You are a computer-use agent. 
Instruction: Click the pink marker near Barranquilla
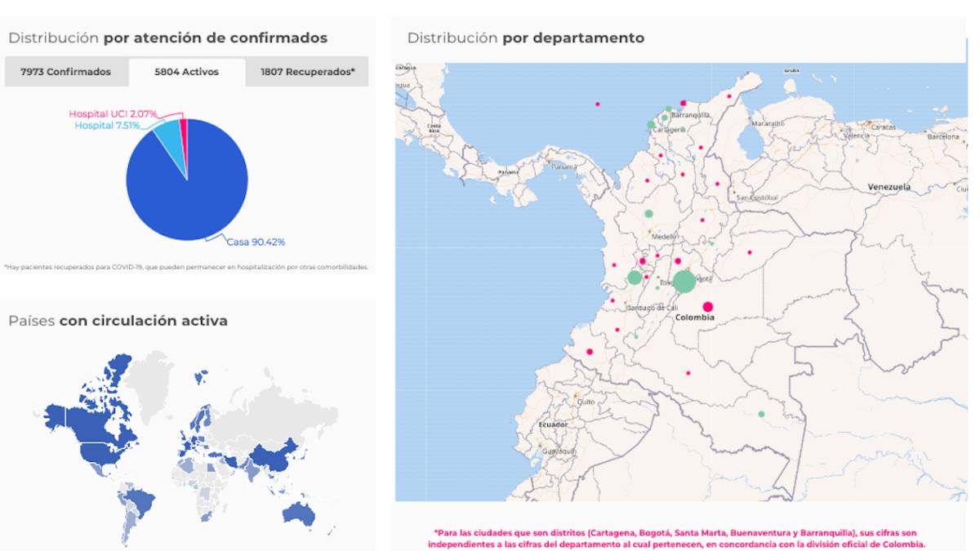pyautogui.click(x=684, y=104)
